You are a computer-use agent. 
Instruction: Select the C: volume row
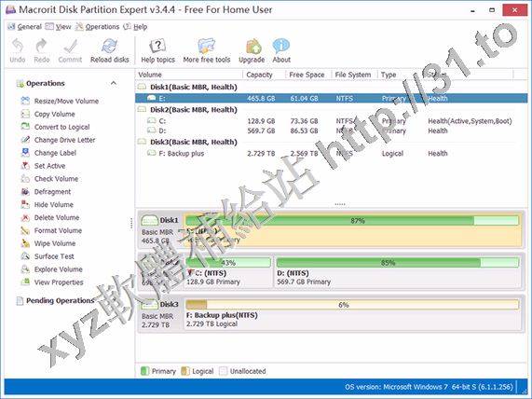coord(331,121)
